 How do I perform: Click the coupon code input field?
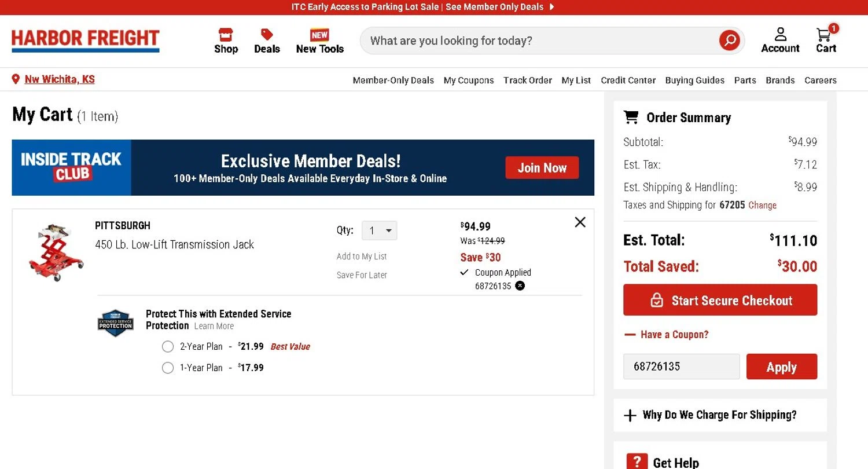pyautogui.click(x=682, y=367)
